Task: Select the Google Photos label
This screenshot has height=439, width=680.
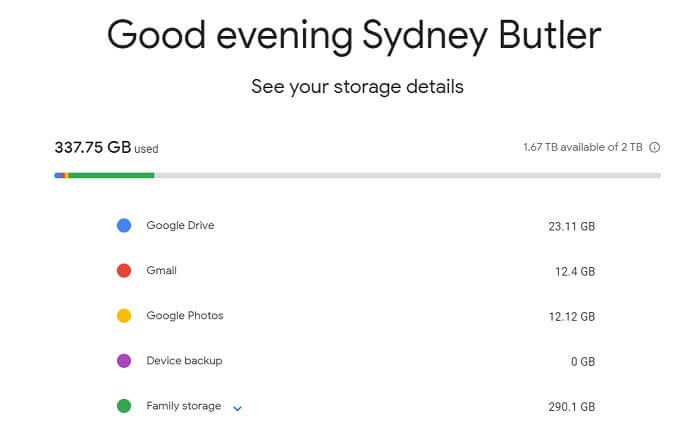Action: [184, 316]
